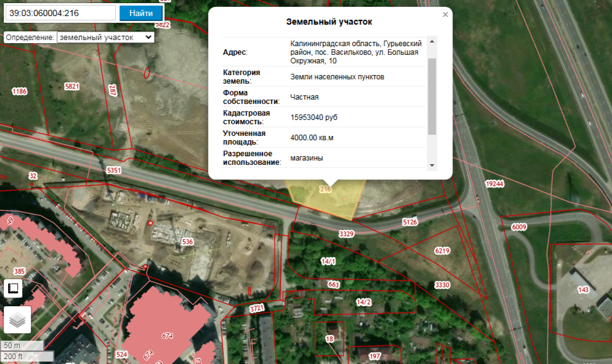Image resolution: width=612 pixels, height=364 pixels.
Task: Click parcel label 19244
Action: coord(494,184)
